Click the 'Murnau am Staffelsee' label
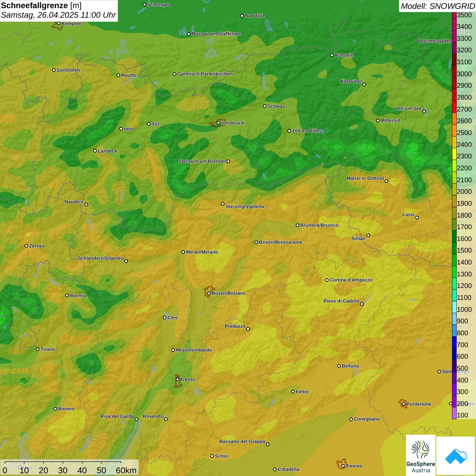This screenshot has height=476, width=476. pos(216,34)
